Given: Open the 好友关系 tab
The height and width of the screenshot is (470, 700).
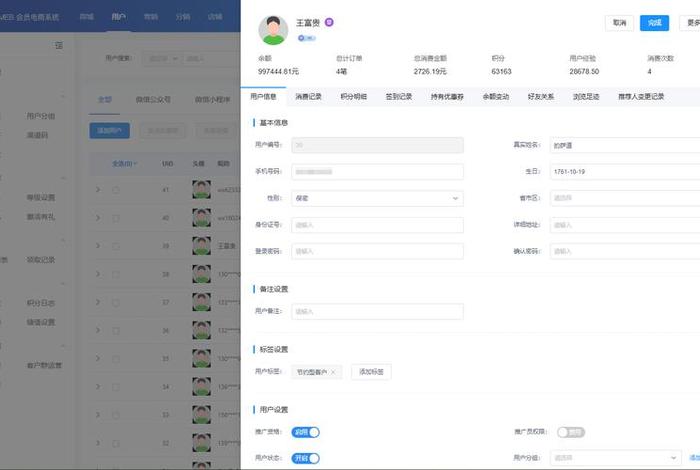Looking at the screenshot, I should click(x=541, y=96).
